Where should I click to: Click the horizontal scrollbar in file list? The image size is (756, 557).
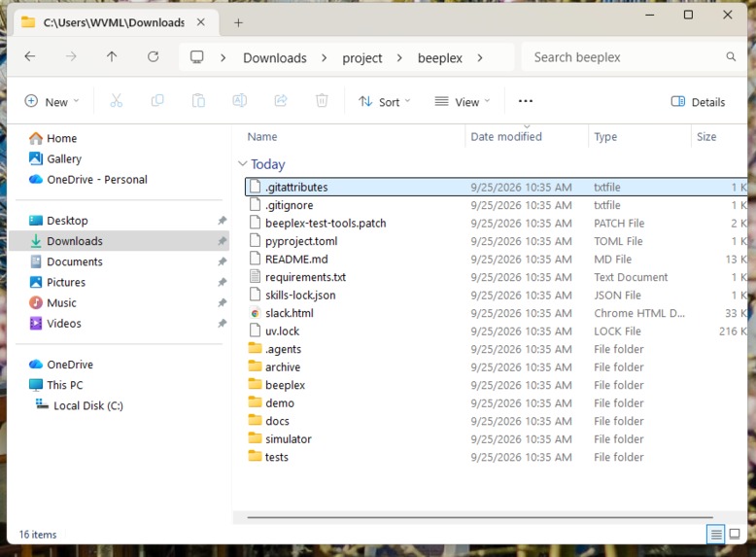(480, 517)
